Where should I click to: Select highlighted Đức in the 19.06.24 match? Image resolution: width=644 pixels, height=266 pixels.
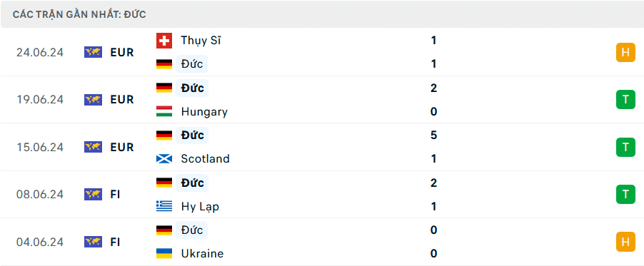pyautogui.click(x=192, y=88)
